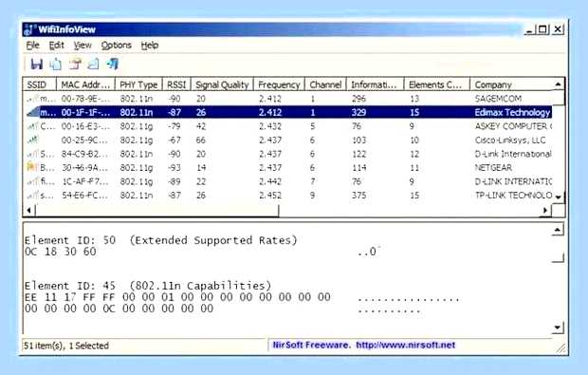Click down arrow of network list scrollbar

click(558, 197)
